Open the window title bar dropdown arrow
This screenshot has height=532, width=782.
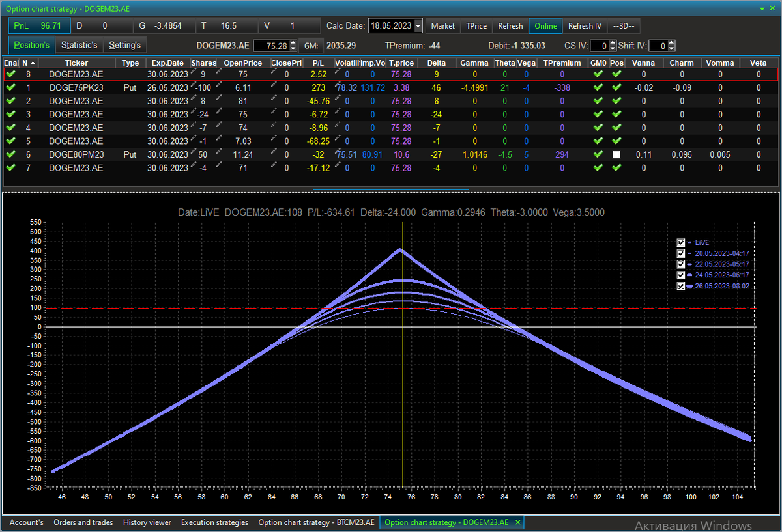763,9
